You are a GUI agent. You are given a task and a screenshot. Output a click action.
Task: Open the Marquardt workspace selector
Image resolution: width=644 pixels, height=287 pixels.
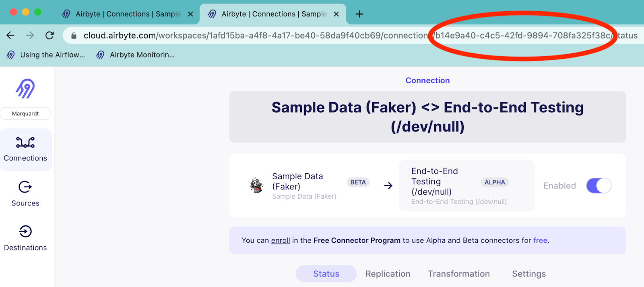[25, 113]
